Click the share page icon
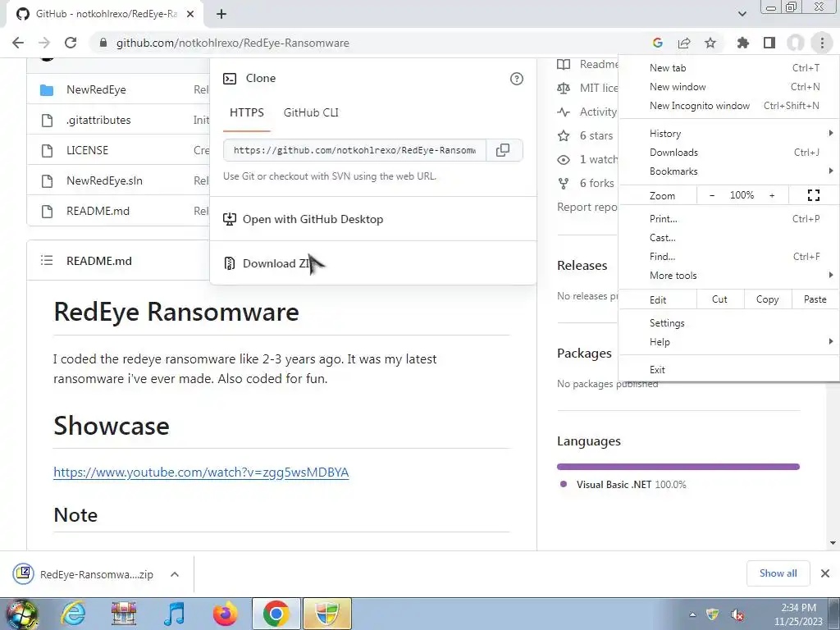The width and height of the screenshot is (840, 630). point(684,43)
